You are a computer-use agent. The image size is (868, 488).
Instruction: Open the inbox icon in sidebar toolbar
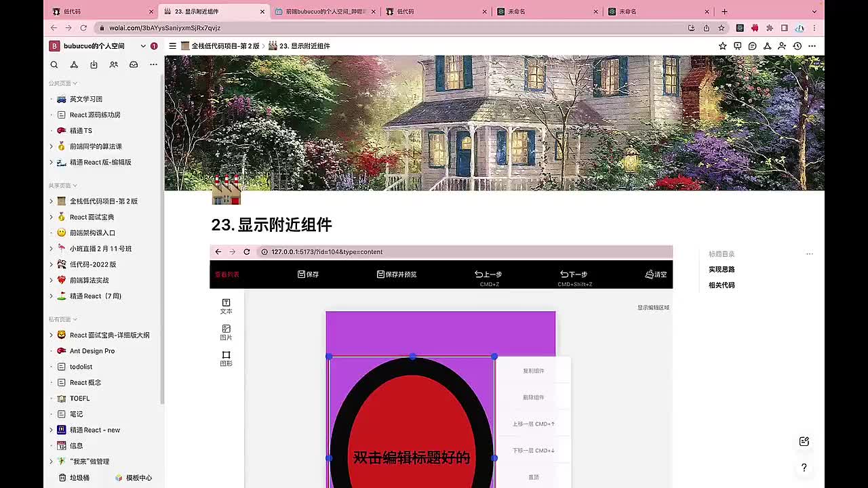pos(134,64)
